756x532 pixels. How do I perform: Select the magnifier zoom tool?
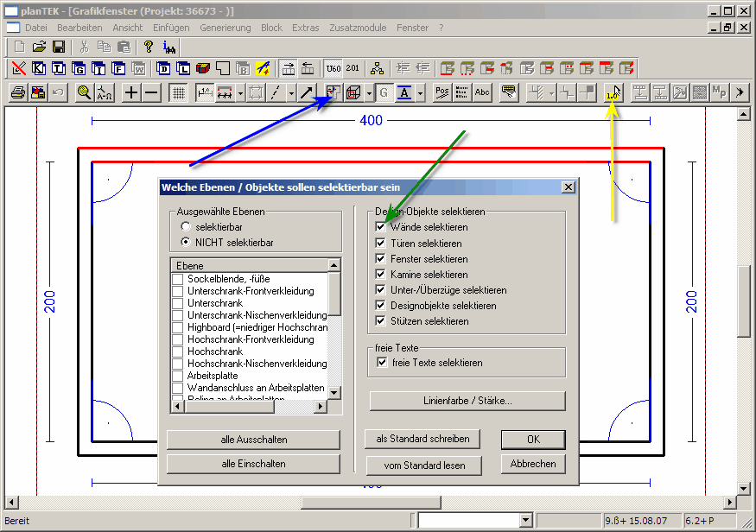[x=84, y=92]
